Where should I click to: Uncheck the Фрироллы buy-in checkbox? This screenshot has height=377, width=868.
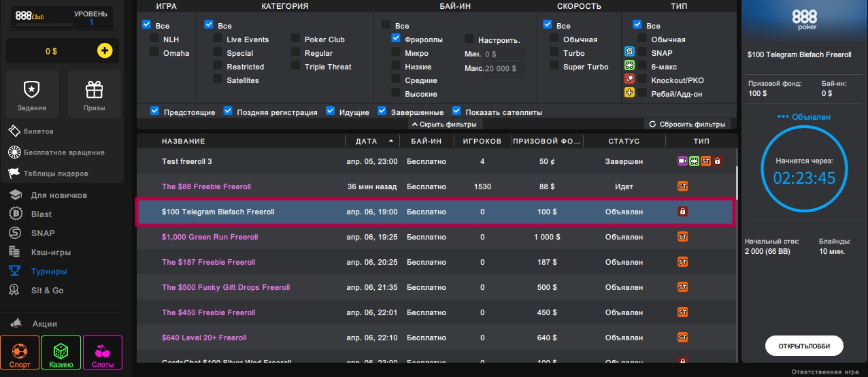(396, 39)
